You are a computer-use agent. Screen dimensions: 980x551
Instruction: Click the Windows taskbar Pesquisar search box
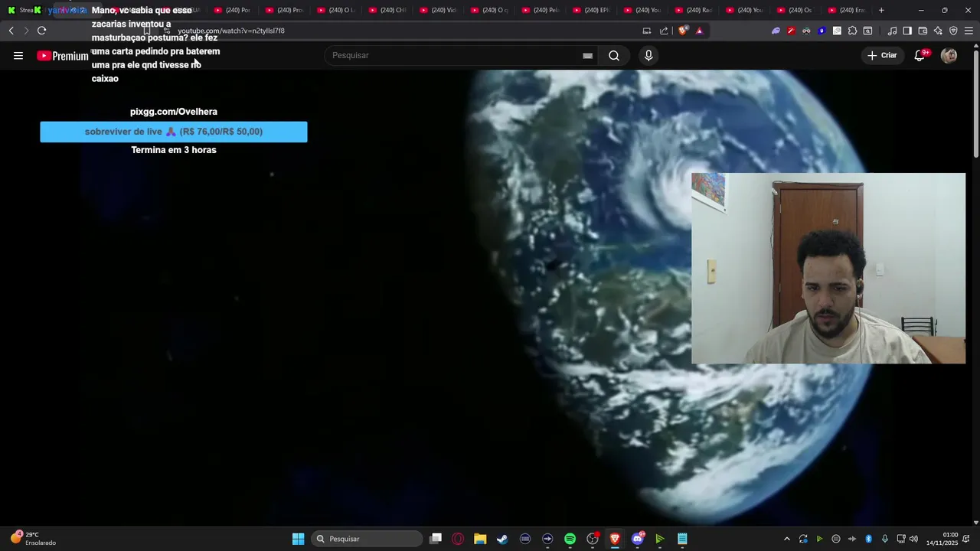367,539
